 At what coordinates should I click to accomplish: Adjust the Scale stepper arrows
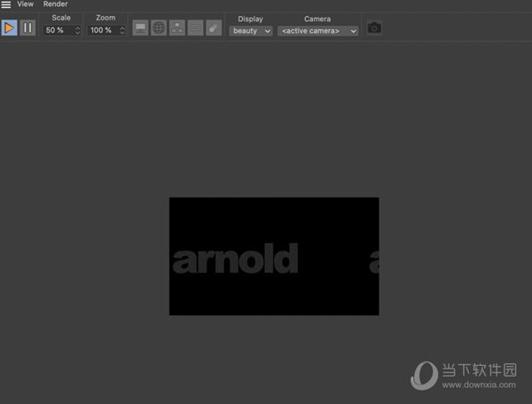pyautogui.click(x=78, y=30)
